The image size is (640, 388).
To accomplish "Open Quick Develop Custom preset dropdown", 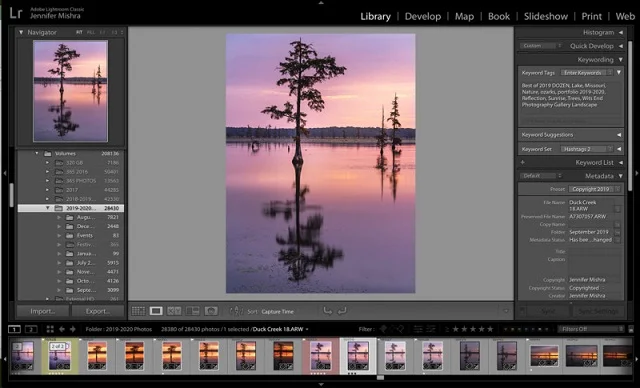I will [541, 46].
